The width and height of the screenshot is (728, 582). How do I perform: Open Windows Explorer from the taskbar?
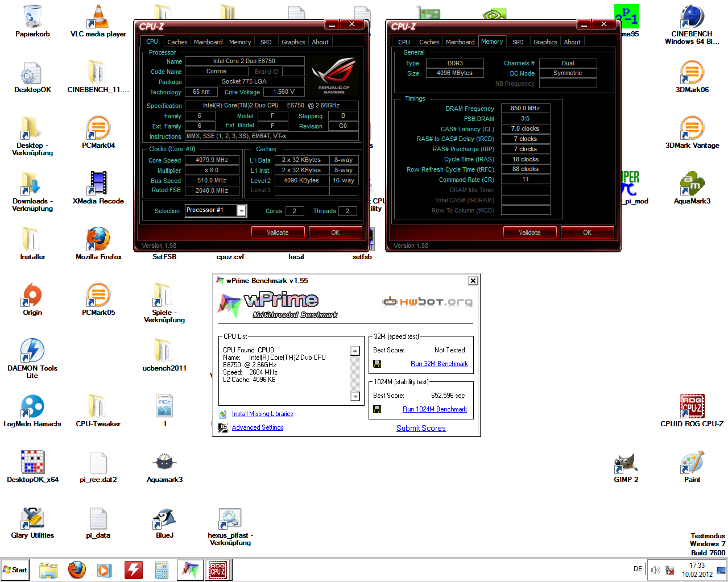(x=48, y=570)
